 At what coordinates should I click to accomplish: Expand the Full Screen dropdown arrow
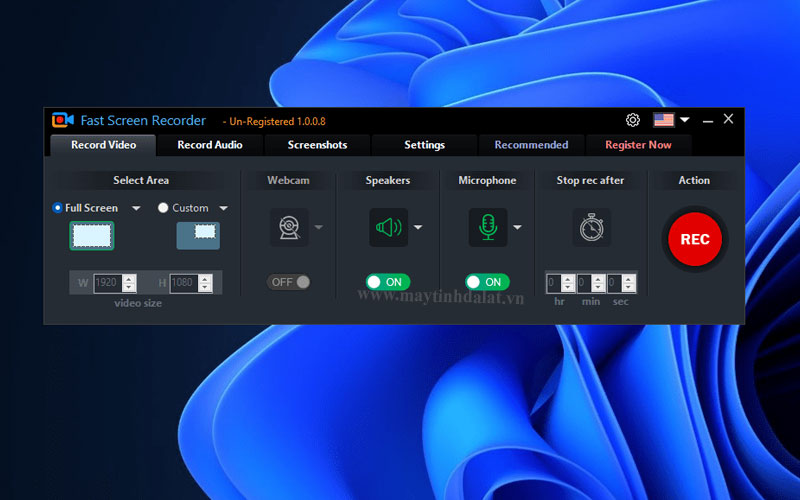click(136, 209)
